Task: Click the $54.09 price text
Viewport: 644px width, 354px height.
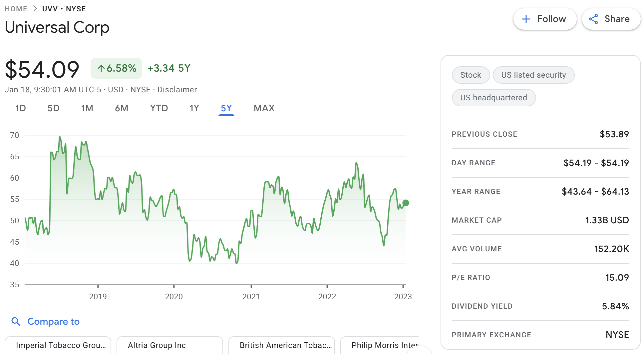Action: point(42,69)
